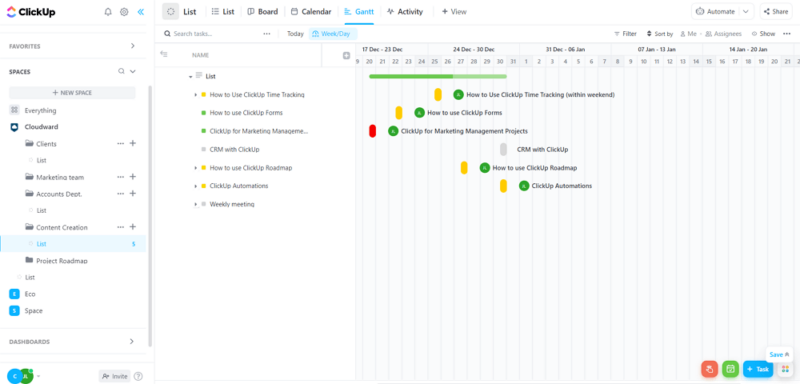Open Content Creation options ellipsis

pyautogui.click(x=120, y=227)
